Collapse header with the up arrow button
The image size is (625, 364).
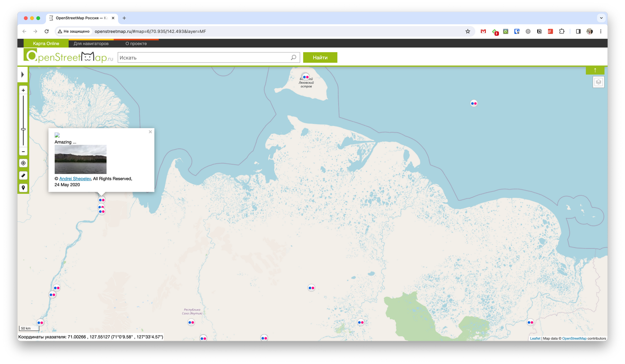(x=595, y=70)
